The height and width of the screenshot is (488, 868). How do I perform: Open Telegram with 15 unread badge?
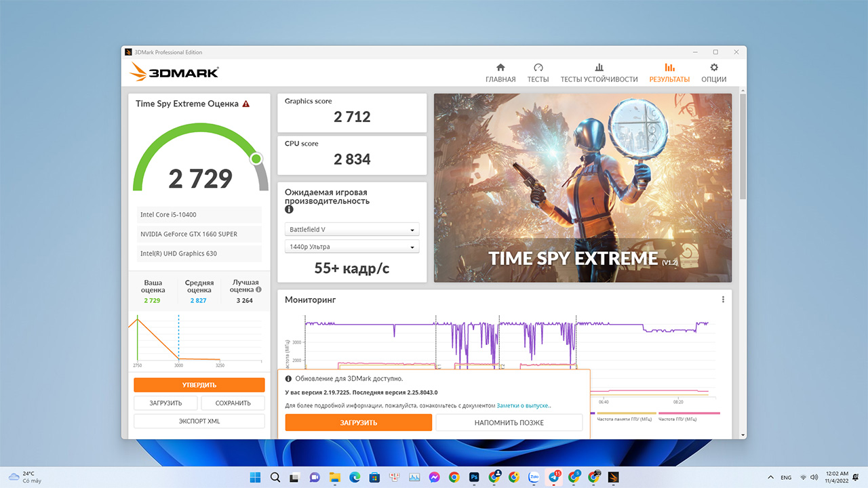point(554,477)
